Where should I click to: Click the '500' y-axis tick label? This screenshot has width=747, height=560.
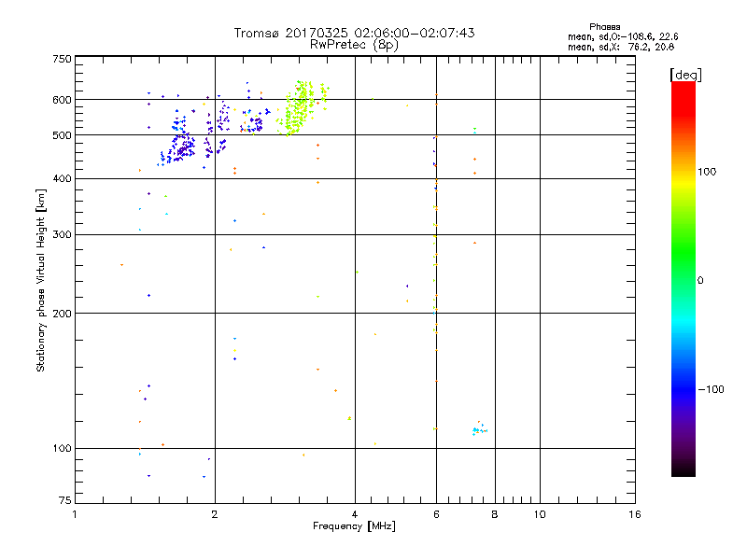(x=62, y=135)
